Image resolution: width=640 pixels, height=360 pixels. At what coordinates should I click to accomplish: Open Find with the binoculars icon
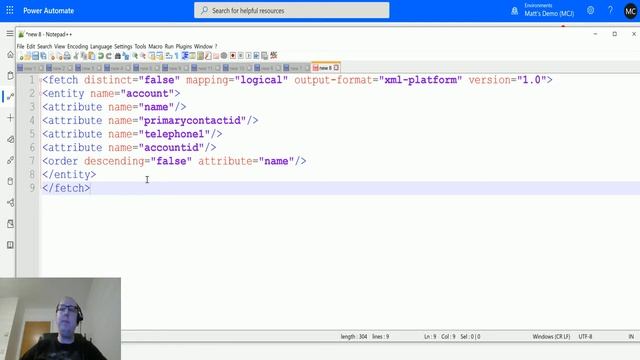pyautogui.click(x=118, y=56)
